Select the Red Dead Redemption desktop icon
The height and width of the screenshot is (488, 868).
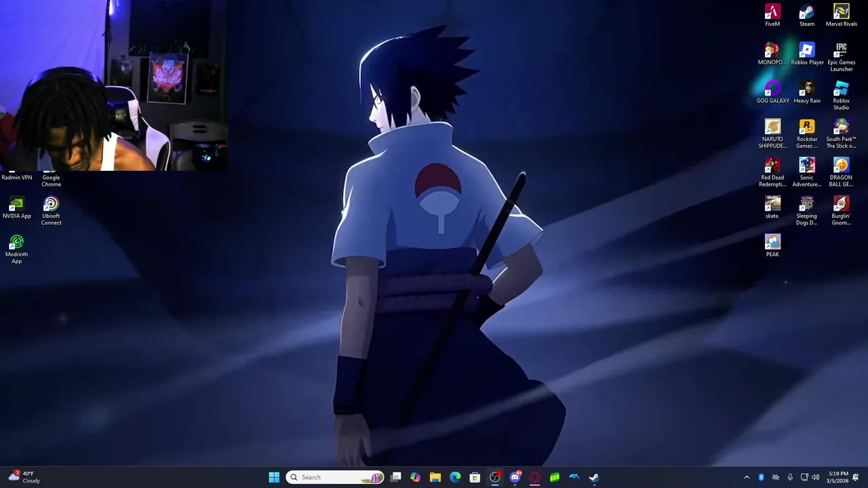point(772,173)
